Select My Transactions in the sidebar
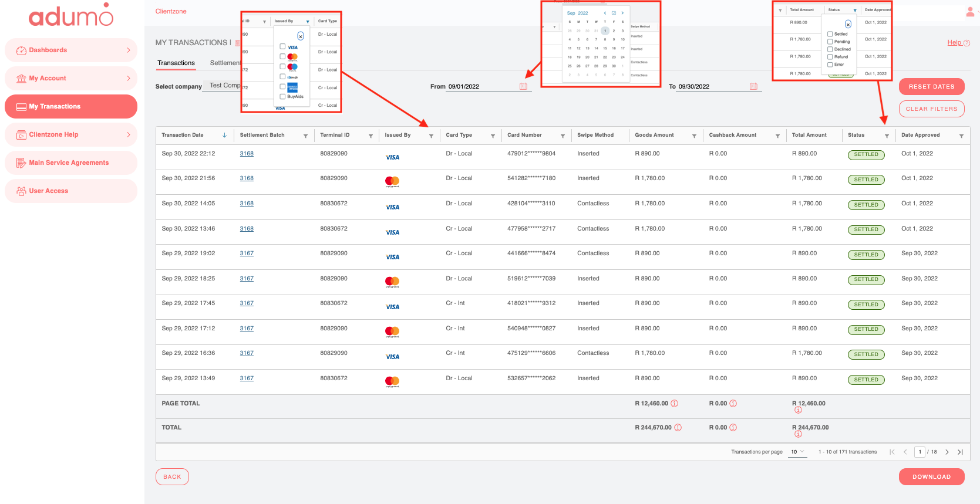Screen dimensions: 980x504 pos(71,107)
